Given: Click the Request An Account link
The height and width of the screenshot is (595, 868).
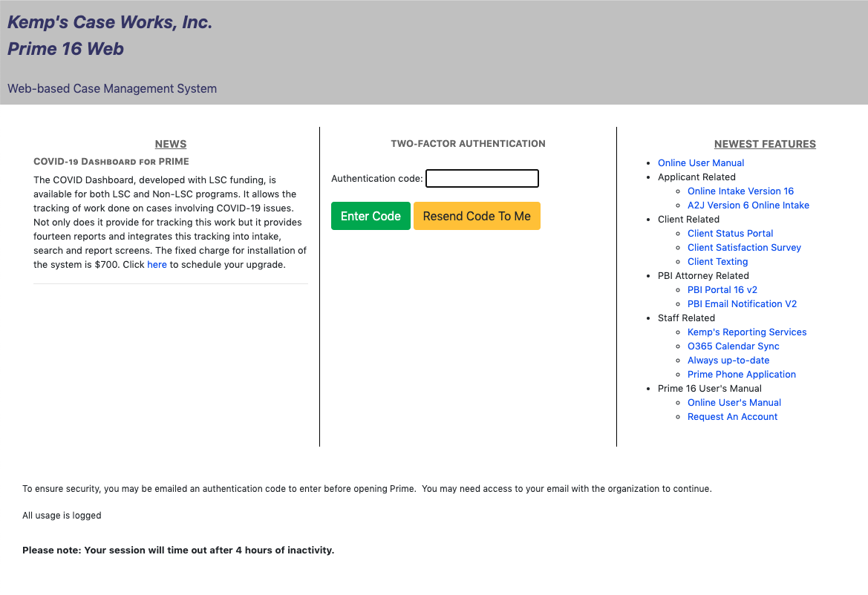Looking at the screenshot, I should coord(732,417).
